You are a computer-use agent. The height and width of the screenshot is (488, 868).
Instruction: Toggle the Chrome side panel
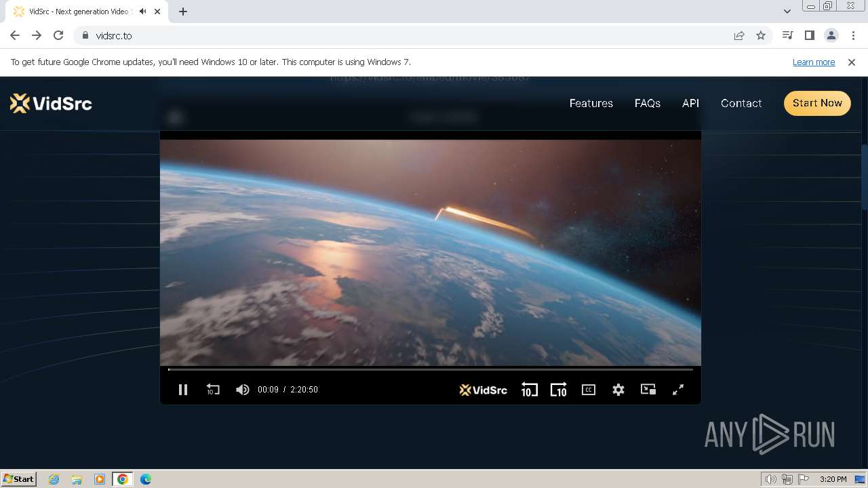click(809, 35)
